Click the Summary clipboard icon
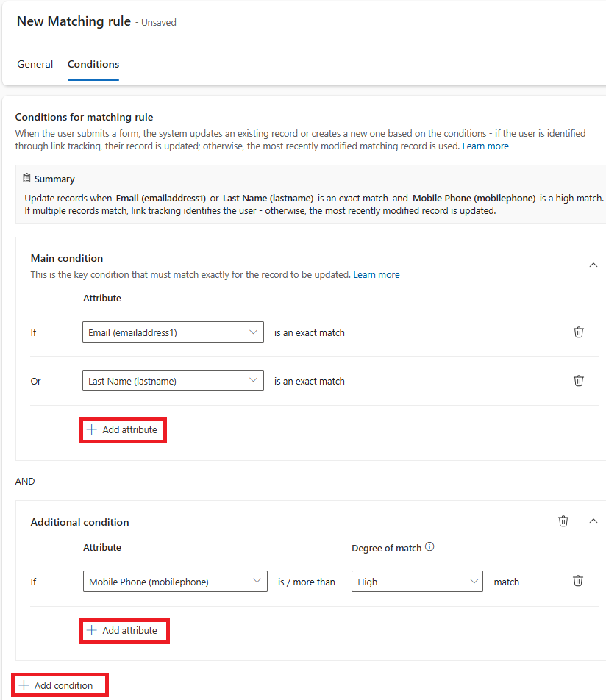This screenshot has width=606, height=700. (x=27, y=179)
